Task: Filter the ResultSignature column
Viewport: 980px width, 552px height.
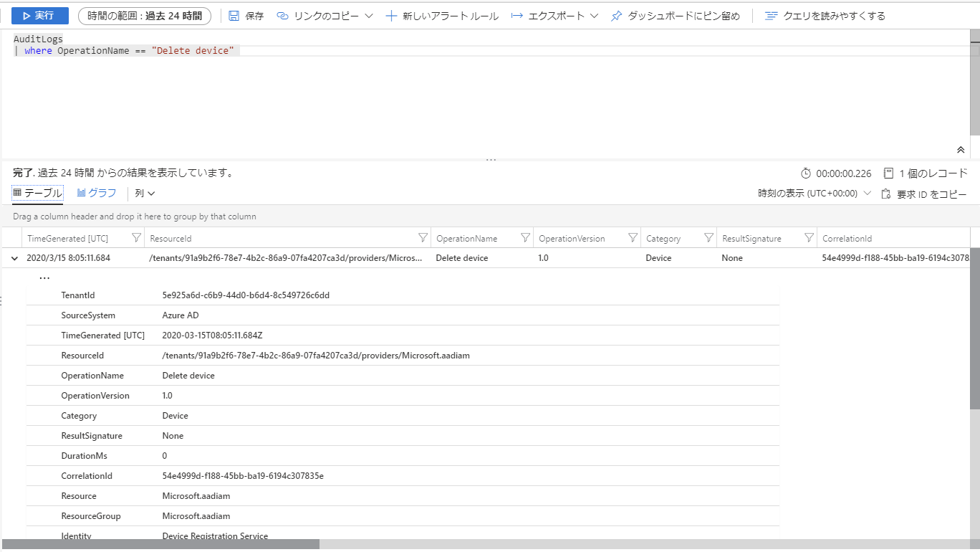Action: coord(809,238)
